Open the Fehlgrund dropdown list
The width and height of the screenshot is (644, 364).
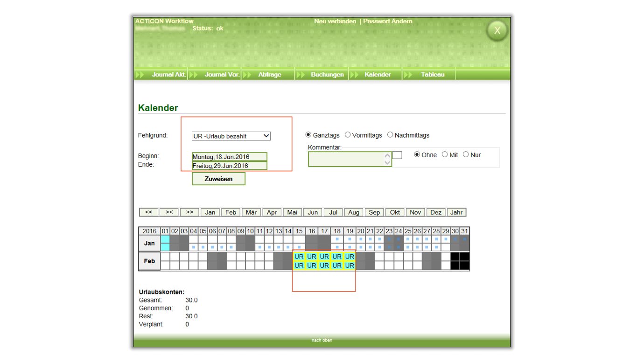coord(231,136)
